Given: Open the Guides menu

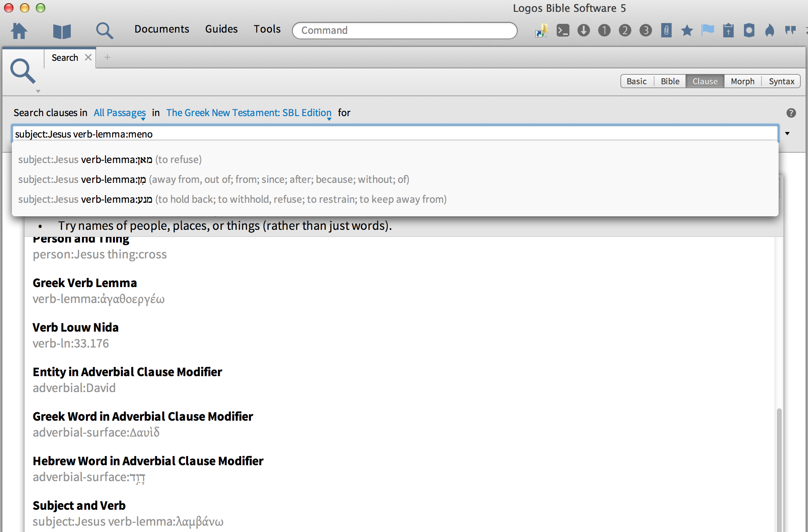Looking at the screenshot, I should pyautogui.click(x=221, y=29).
